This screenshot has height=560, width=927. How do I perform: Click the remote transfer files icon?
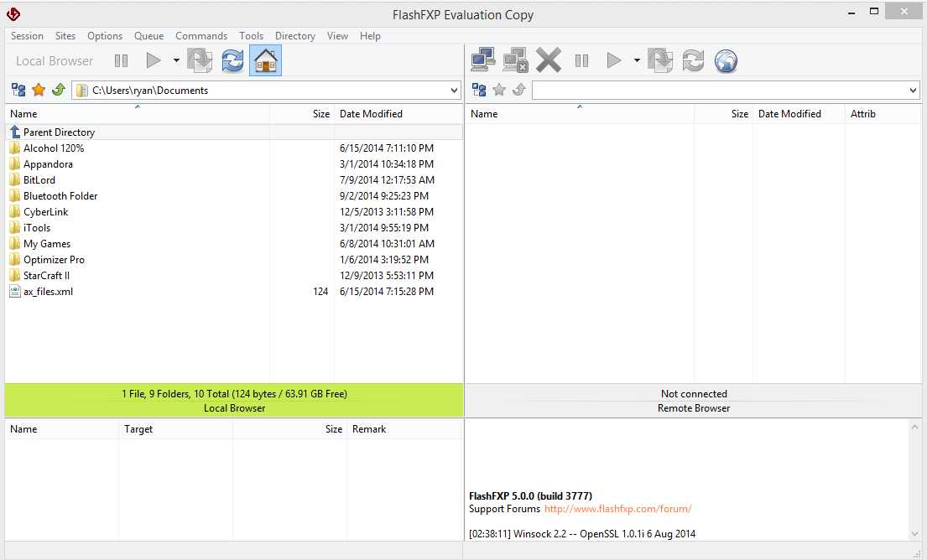coord(660,60)
